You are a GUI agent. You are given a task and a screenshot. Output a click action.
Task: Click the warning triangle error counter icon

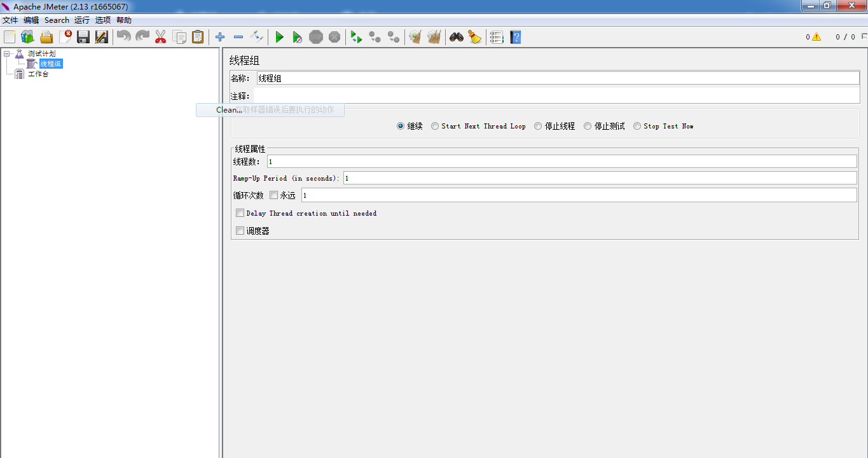816,37
